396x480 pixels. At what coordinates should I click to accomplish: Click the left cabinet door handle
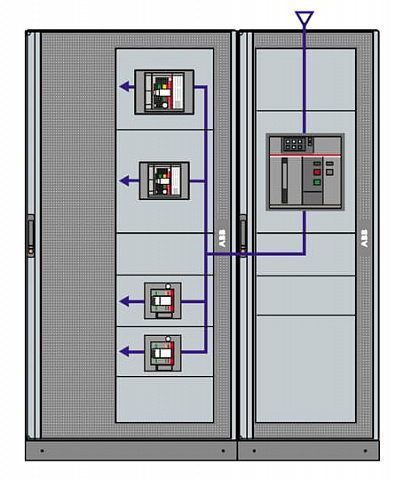point(31,236)
